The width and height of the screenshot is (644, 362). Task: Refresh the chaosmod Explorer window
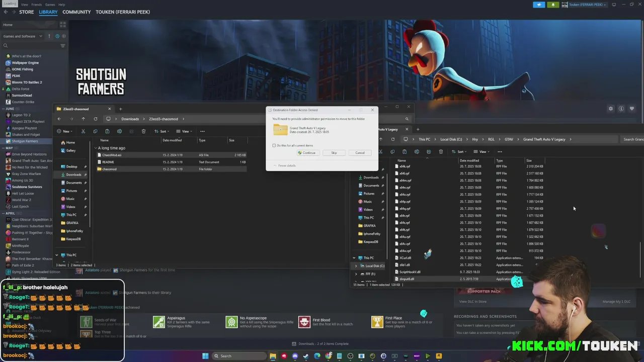point(96,119)
